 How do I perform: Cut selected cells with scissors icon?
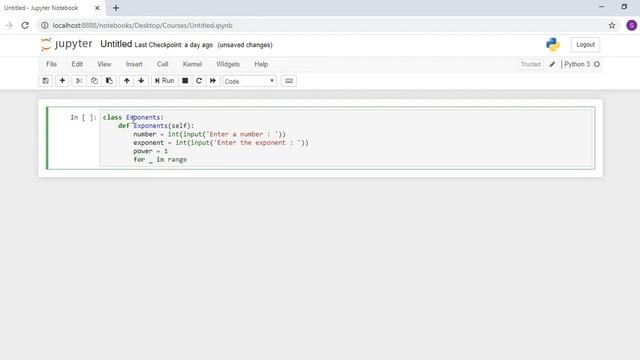[x=79, y=81]
